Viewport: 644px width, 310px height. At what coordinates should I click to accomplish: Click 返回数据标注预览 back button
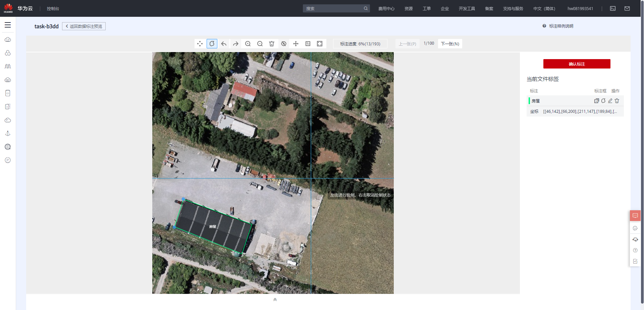coord(84,26)
